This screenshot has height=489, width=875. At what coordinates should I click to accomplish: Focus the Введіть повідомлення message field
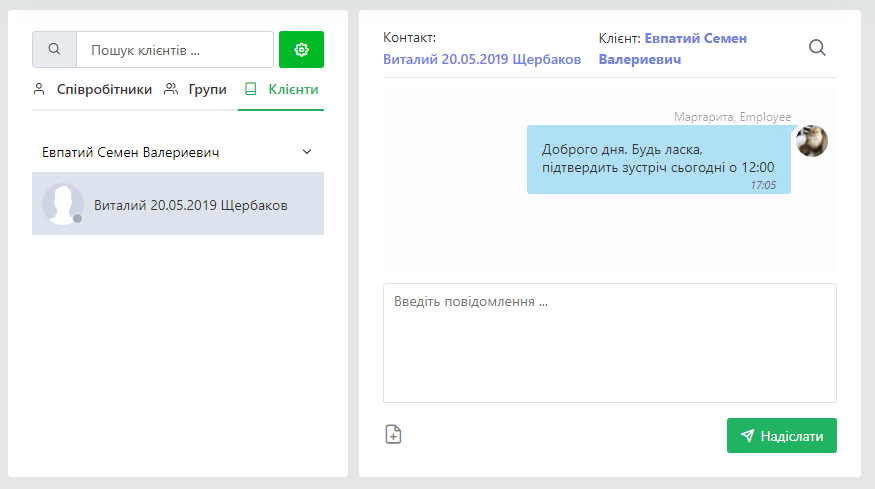[x=609, y=342]
